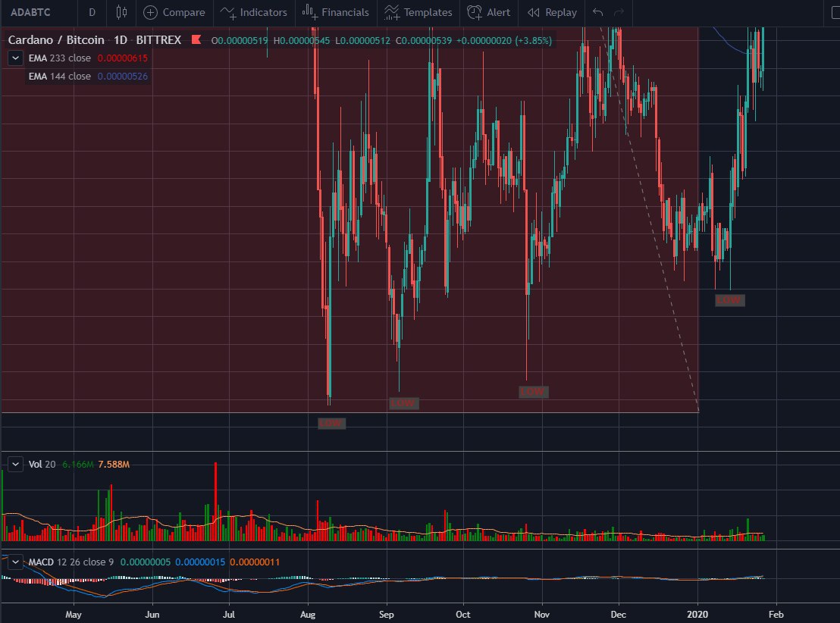Click the Cardano / Bitcoin chart title

click(55, 40)
